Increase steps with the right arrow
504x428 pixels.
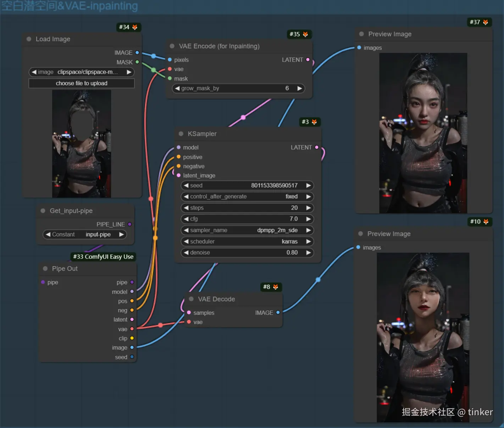[309, 208]
